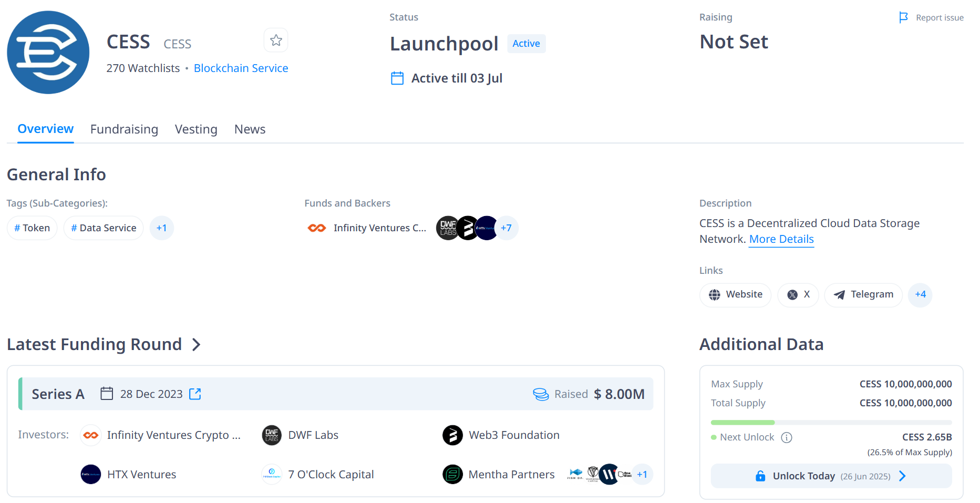Screen dimensions: 980x503
Task: Click the dark circular W investor avatar
Action: pos(608,475)
